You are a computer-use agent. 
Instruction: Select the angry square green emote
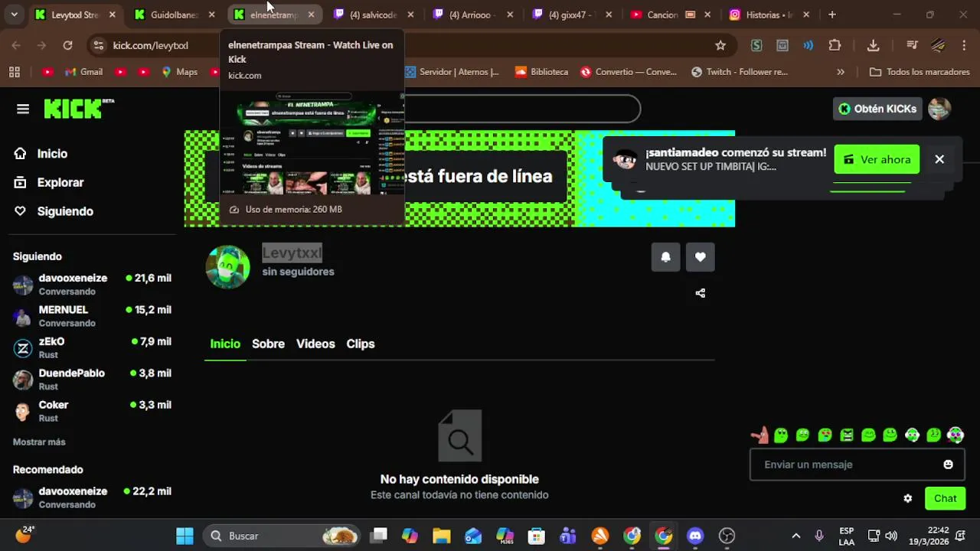pyautogui.click(x=847, y=435)
